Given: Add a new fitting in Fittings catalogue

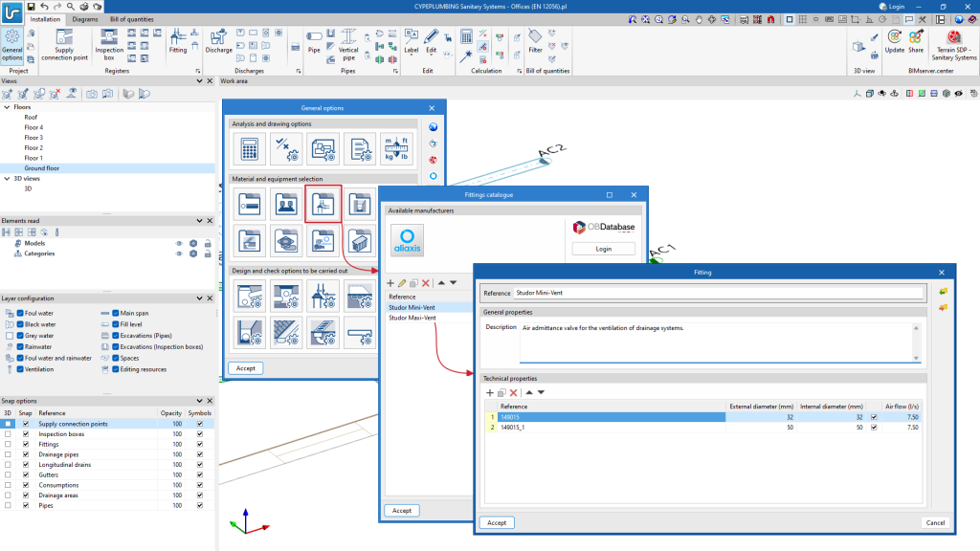Looking at the screenshot, I should 390,283.
